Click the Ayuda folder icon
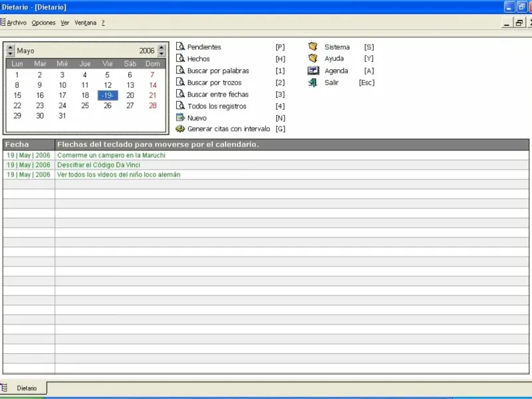 coord(313,59)
